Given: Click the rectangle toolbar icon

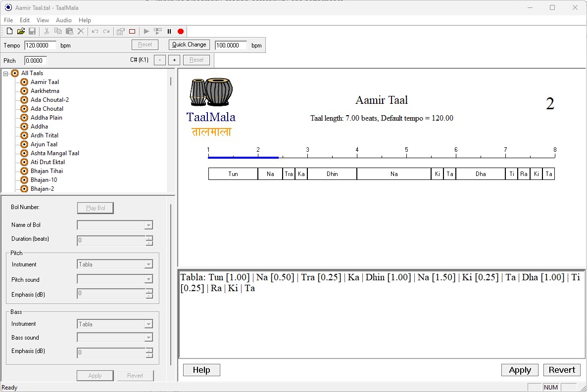Looking at the screenshot, I should pos(132,32).
